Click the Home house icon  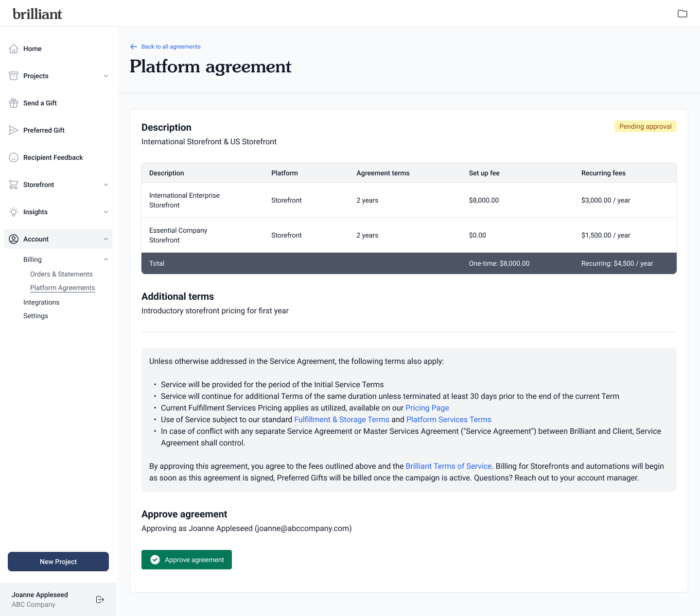click(14, 49)
